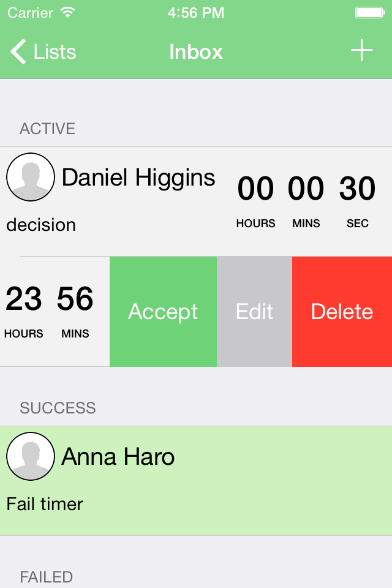
Task: Tap the Inbox title
Action: click(196, 52)
